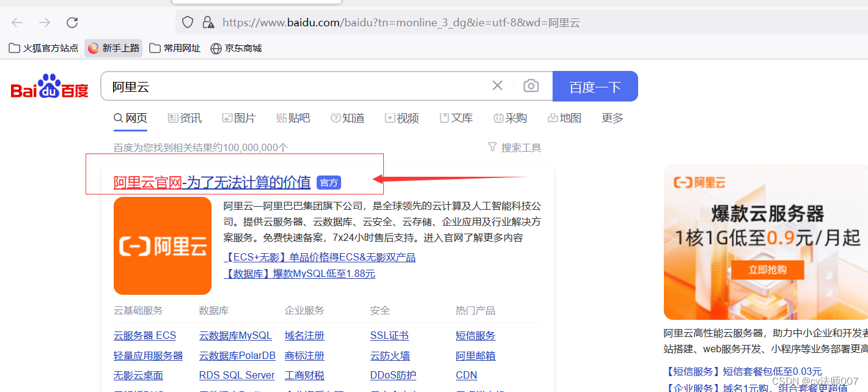Open the CDN link
Viewport: 868px width, 392px height.
tap(466, 375)
